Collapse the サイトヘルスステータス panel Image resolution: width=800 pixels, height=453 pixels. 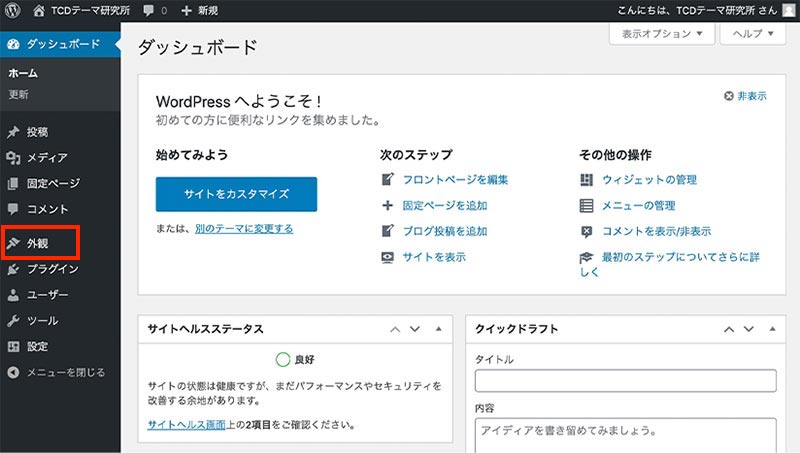[x=438, y=329]
